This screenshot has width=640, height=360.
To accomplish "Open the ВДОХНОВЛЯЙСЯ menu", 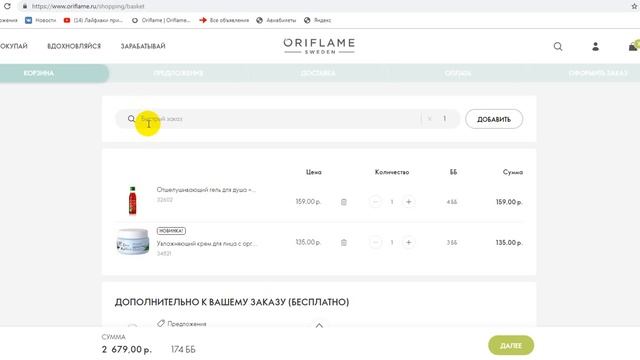I will pyautogui.click(x=74, y=46).
